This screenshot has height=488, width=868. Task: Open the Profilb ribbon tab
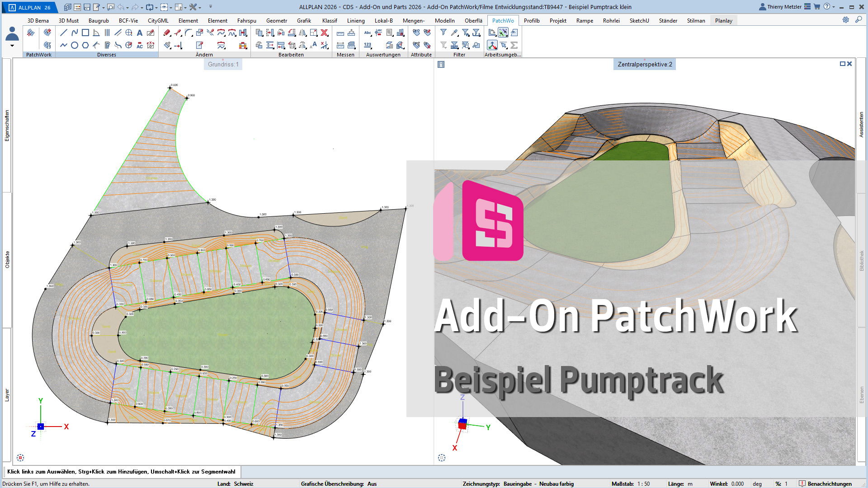click(x=532, y=20)
